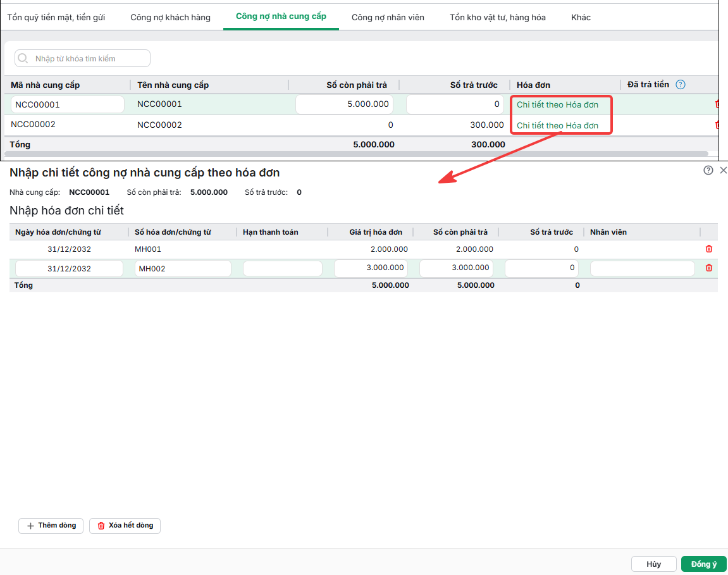728x575 pixels.
Task: Edit Số trả trước field of NCC00001
Action: tap(455, 104)
